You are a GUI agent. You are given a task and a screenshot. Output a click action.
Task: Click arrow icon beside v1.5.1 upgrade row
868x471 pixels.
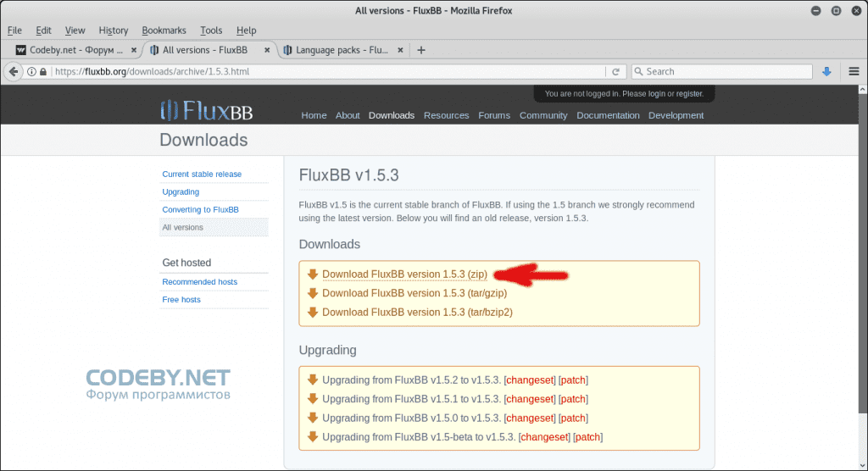point(312,398)
